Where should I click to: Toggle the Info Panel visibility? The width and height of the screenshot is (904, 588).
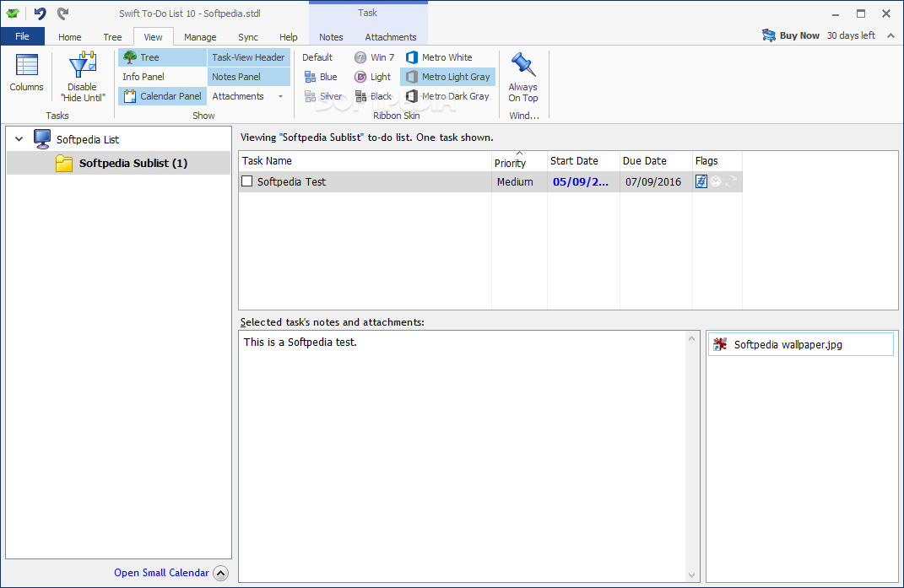pyautogui.click(x=143, y=77)
